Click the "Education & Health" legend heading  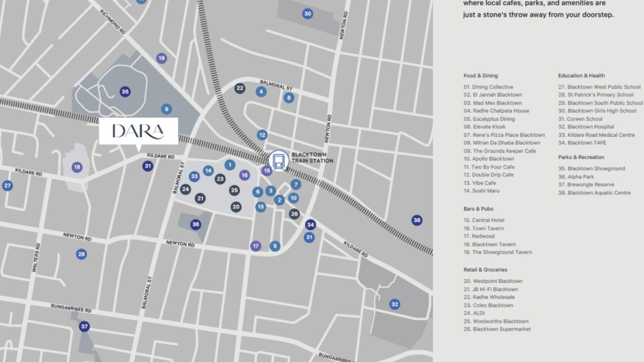[581, 76]
